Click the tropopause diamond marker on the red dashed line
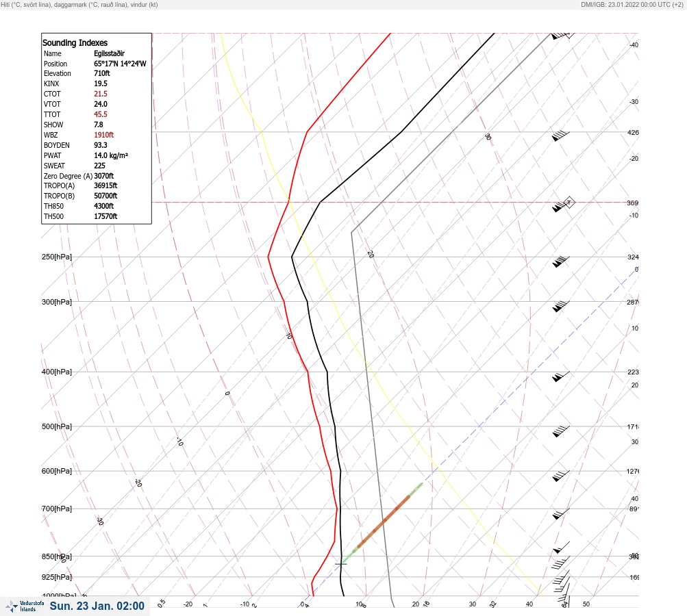Viewport: 687px width, 616px height. point(569,203)
